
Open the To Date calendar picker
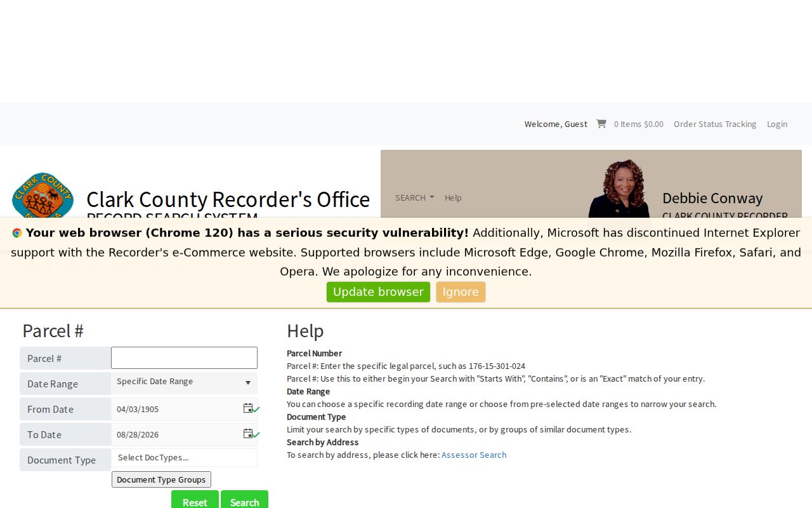click(248, 434)
